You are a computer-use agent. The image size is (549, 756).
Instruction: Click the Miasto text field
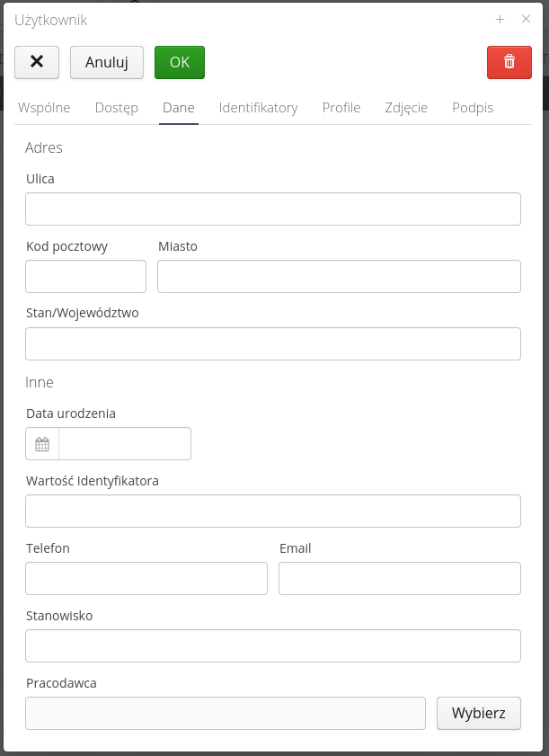click(x=339, y=276)
